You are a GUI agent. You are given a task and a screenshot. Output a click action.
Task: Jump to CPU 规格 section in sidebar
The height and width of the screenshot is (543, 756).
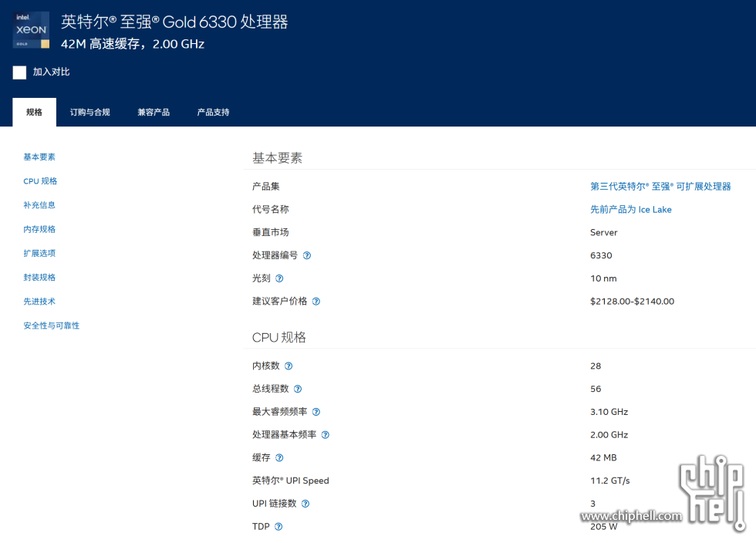[x=40, y=180]
